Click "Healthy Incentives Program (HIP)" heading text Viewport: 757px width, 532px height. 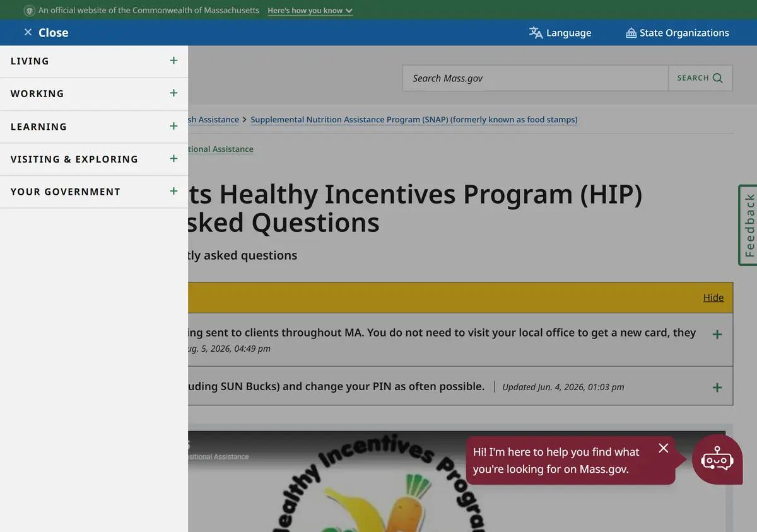[x=430, y=194]
